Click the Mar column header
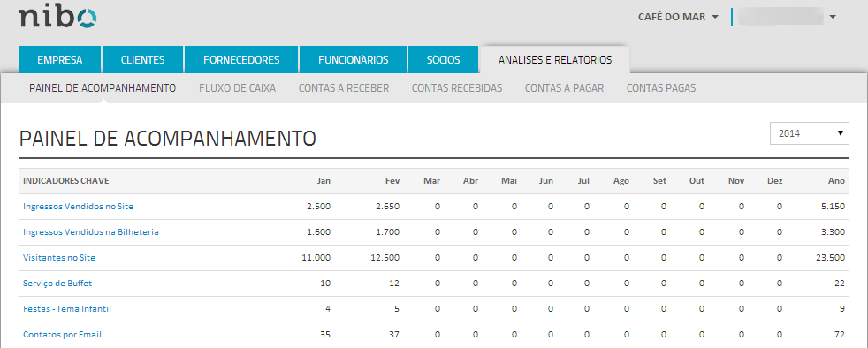 (x=431, y=181)
